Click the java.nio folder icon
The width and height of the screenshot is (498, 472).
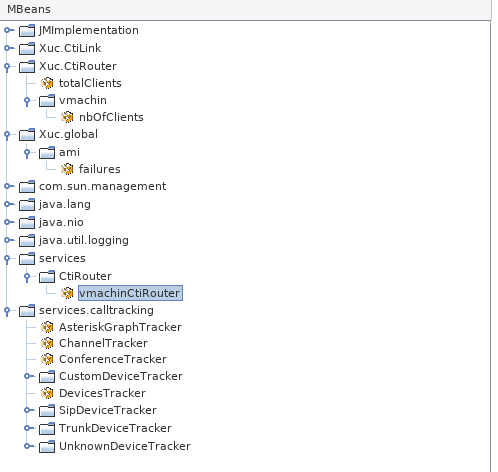coord(27,222)
